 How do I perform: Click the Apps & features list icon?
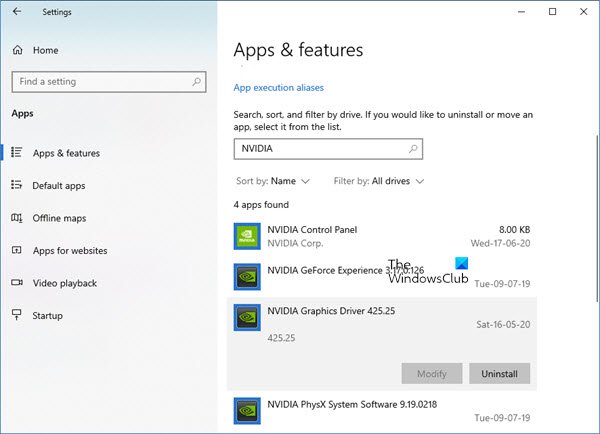coord(17,152)
